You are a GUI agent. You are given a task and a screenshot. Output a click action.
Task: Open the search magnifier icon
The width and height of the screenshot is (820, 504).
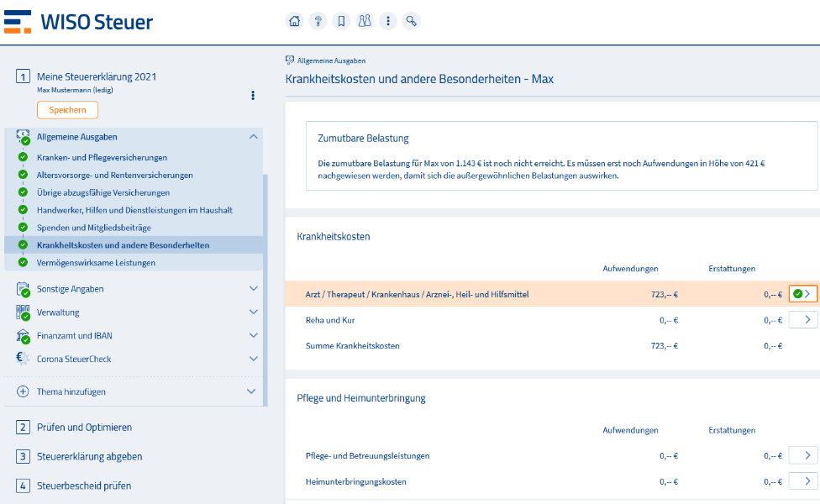(x=411, y=22)
